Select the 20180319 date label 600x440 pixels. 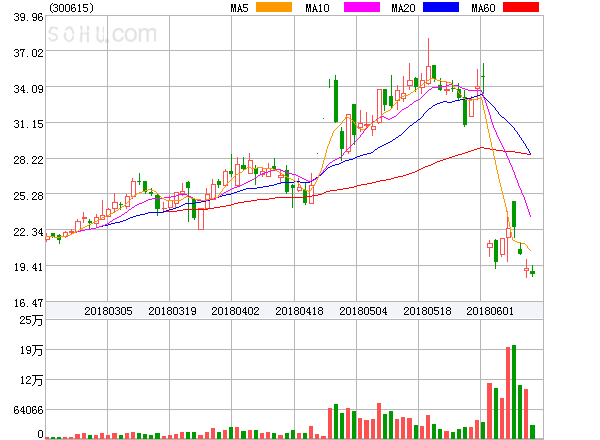(172, 311)
